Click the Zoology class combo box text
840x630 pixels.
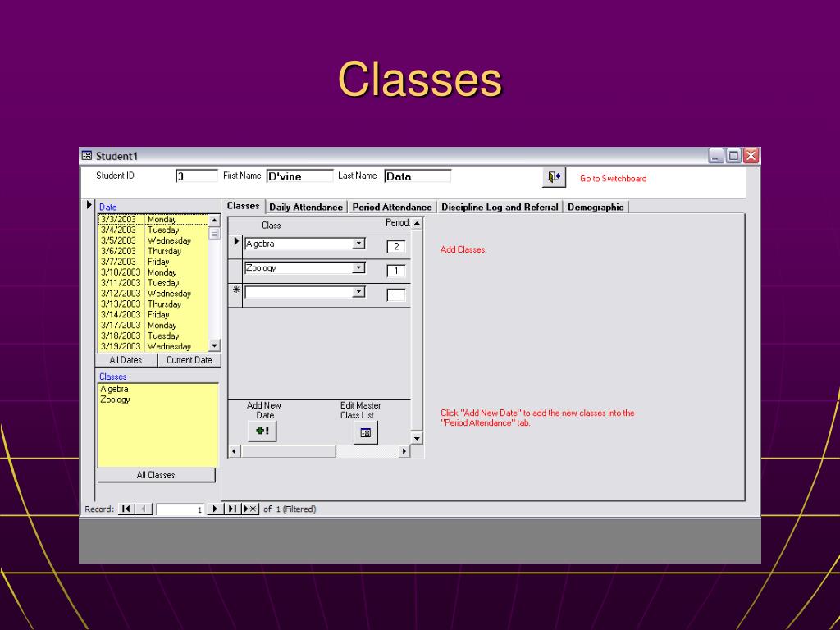[299, 268]
